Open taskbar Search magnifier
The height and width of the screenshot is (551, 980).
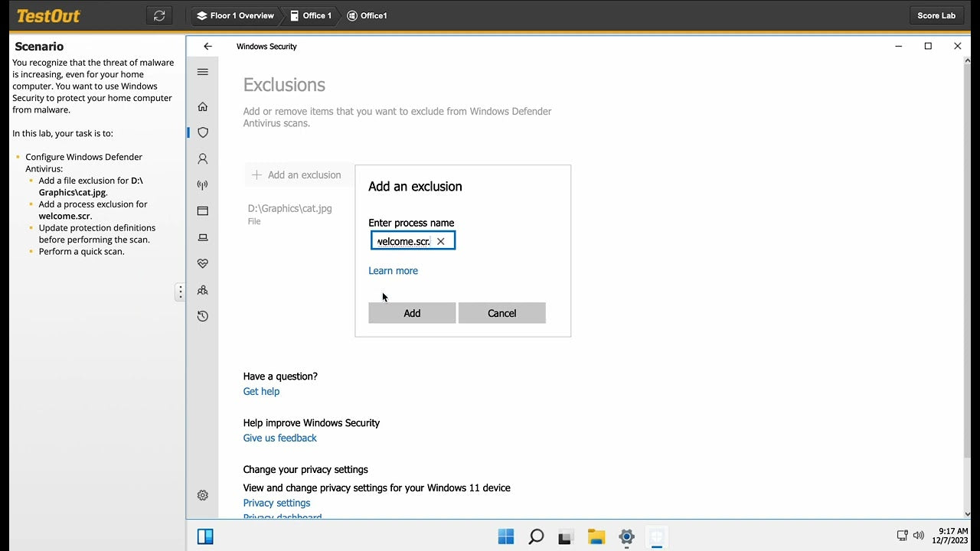coord(536,536)
